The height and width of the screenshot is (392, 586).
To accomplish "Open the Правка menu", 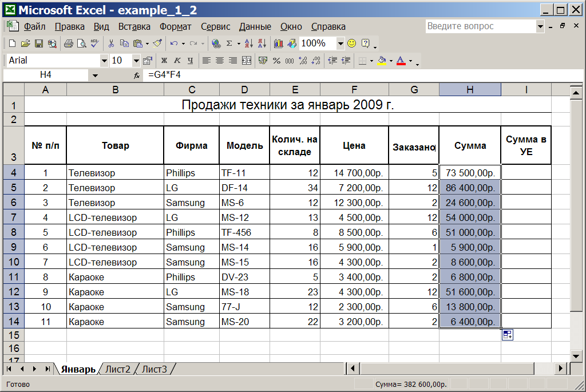I will coord(69,27).
